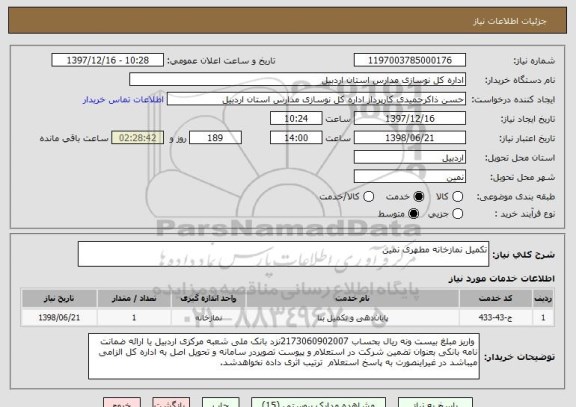Click column header ردیف
576x407 pixels.
(543, 298)
